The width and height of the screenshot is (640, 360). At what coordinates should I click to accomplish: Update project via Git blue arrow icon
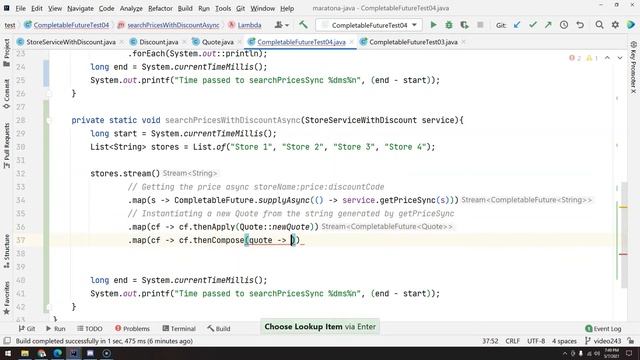pyautogui.click(x=517, y=25)
